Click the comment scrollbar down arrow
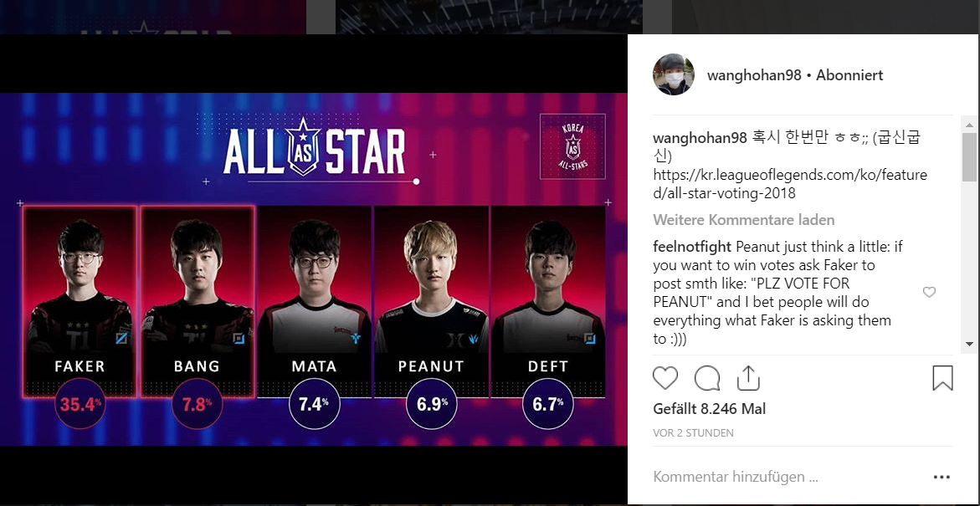This screenshot has width=980, height=506. pyautogui.click(x=969, y=345)
